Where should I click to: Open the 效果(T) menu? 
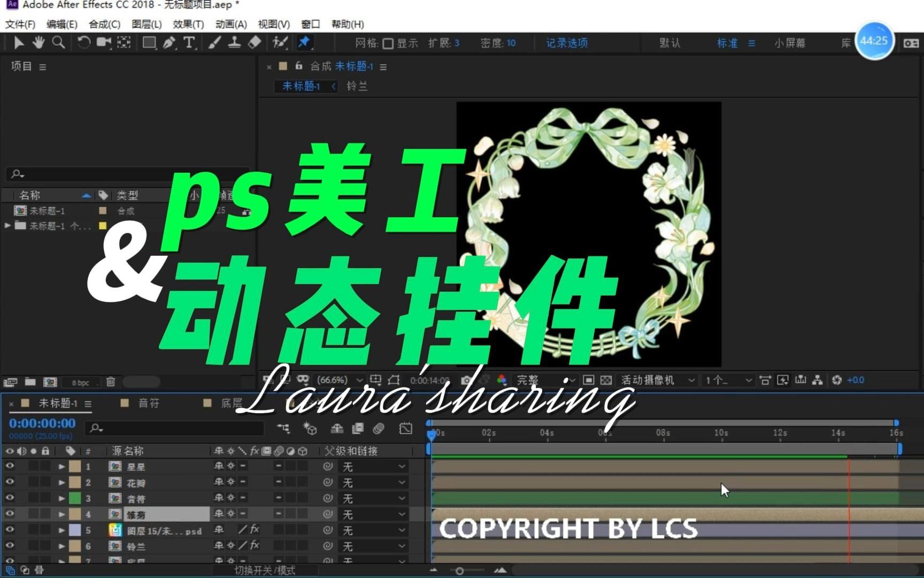tap(188, 24)
